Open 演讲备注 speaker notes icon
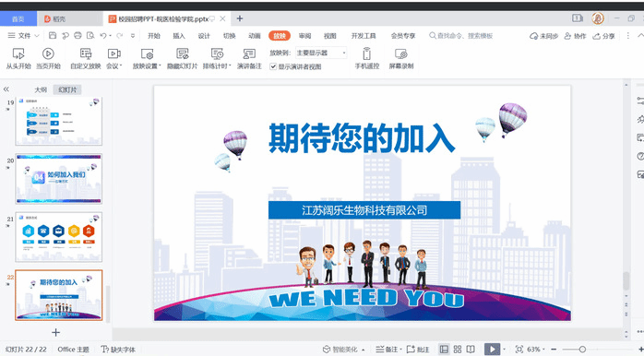This screenshot has width=644, height=356. click(x=249, y=53)
